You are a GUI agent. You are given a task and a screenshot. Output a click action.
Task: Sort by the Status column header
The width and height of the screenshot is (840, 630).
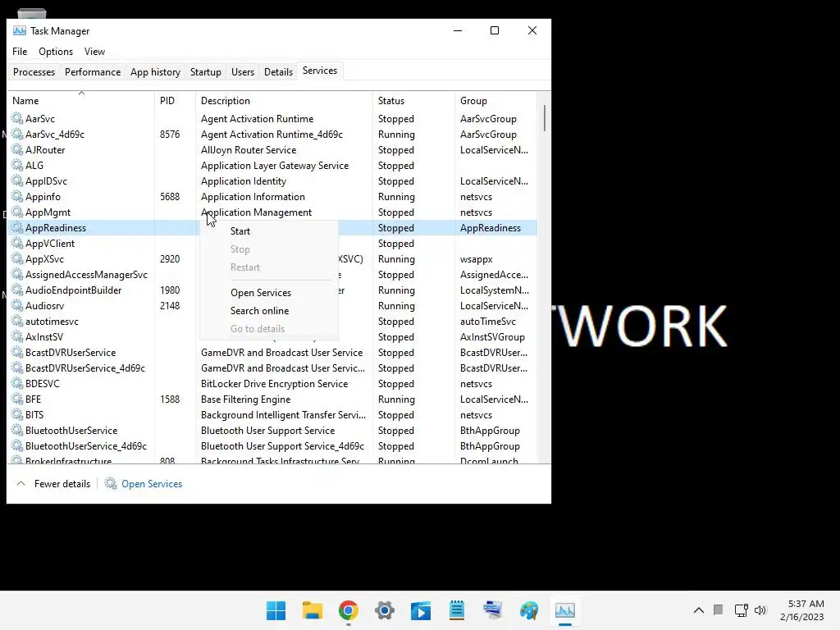coord(413,100)
